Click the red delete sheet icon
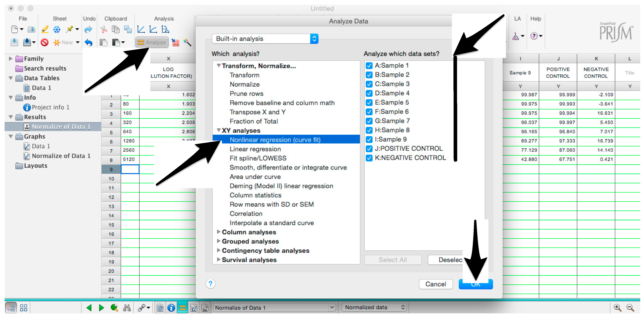The width and height of the screenshot is (644, 318). 45,42
